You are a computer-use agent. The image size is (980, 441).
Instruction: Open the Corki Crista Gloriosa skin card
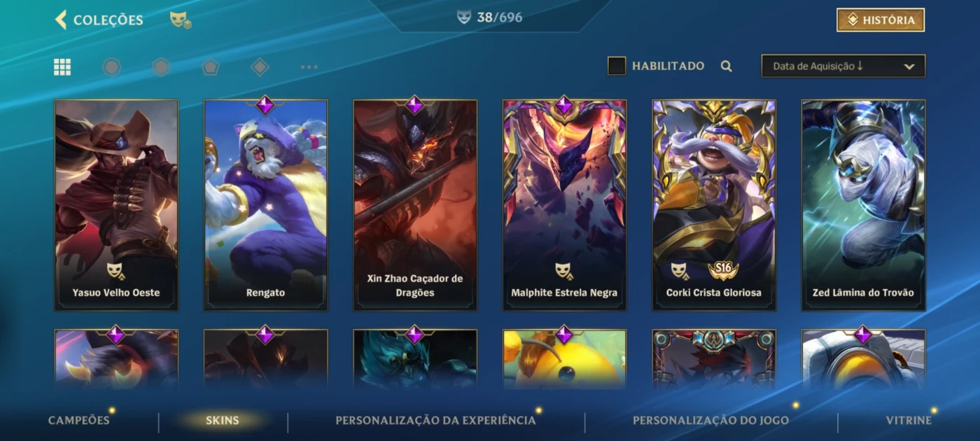(x=714, y=205)
